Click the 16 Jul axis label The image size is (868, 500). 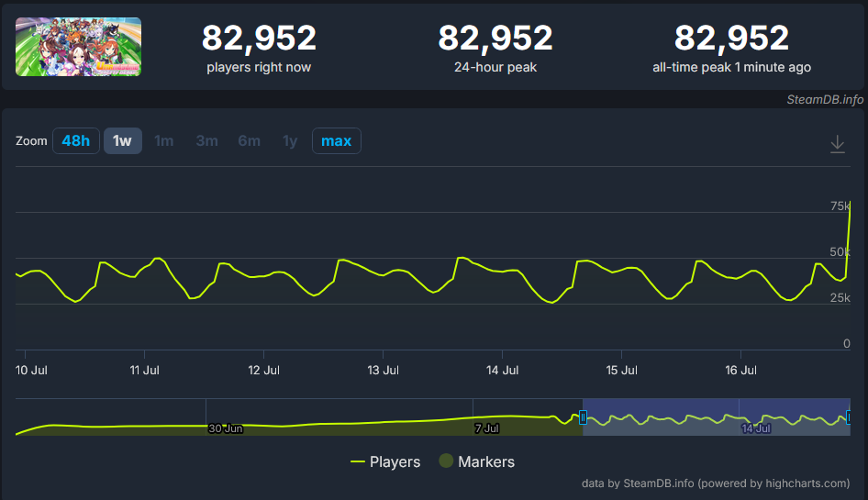(x=740, y=370)
